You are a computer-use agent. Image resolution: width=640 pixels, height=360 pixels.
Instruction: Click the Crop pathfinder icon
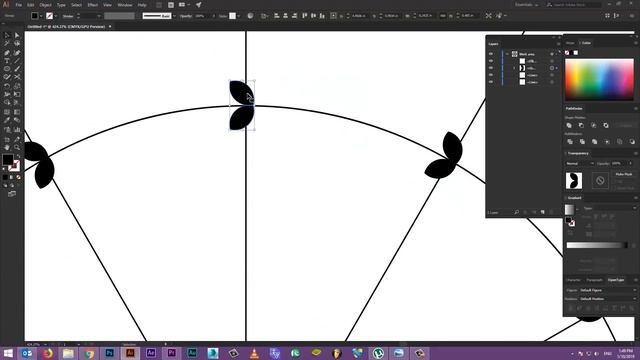(x=607, y=142)
